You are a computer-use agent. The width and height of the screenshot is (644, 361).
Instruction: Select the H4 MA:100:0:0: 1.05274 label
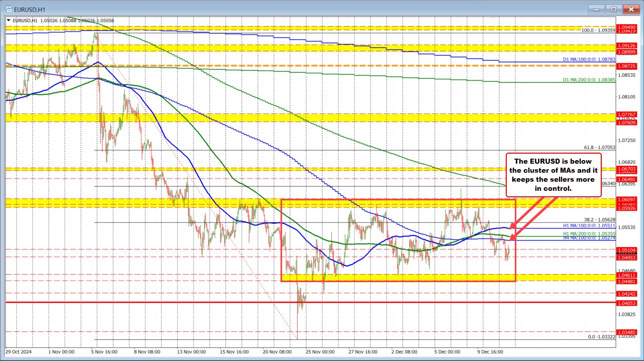point(590,238)
